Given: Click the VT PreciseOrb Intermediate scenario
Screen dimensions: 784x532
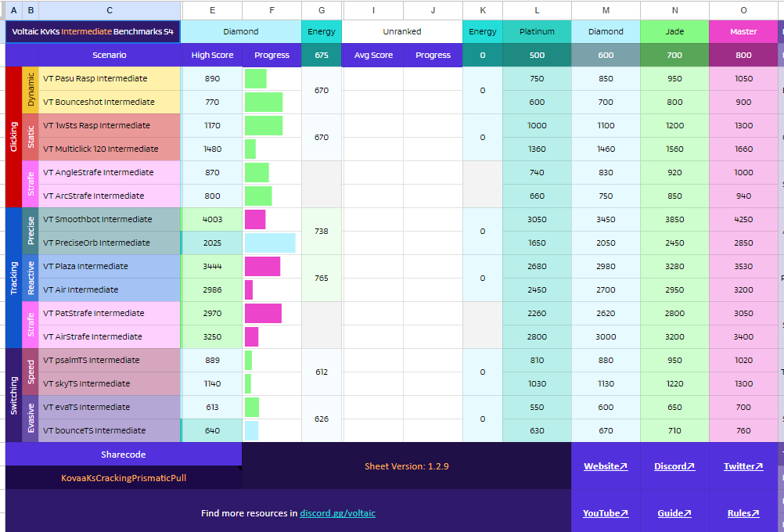Looking at the screenshot, I should (x=110, y=243).
